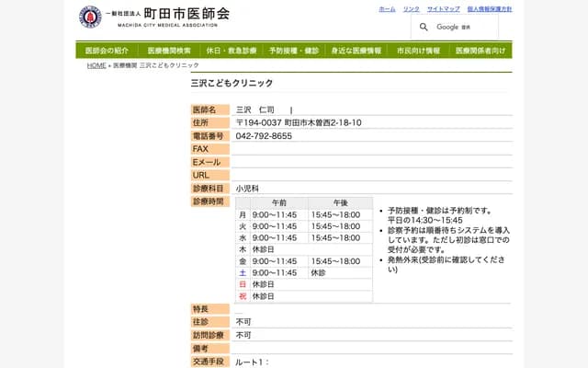
Task: Open the リンク link at the top
Action: (x=411, y=8)
